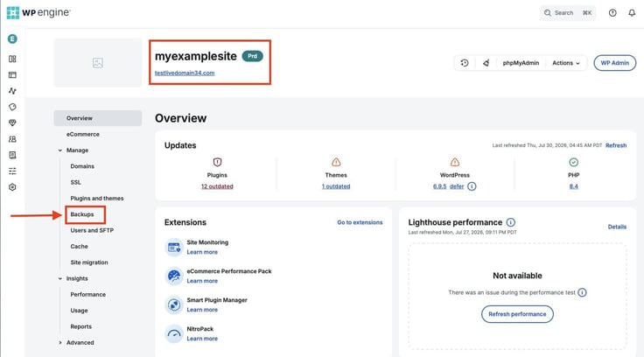Viewport: 644px width, 357px height.
Task: Click the 1 outdated themes link
Action: click(x=336, y=186)
